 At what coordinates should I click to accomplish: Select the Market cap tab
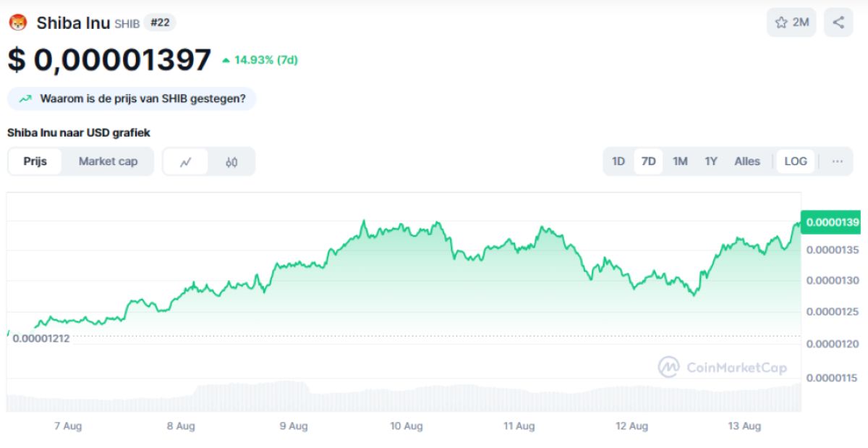coord(108,161)
